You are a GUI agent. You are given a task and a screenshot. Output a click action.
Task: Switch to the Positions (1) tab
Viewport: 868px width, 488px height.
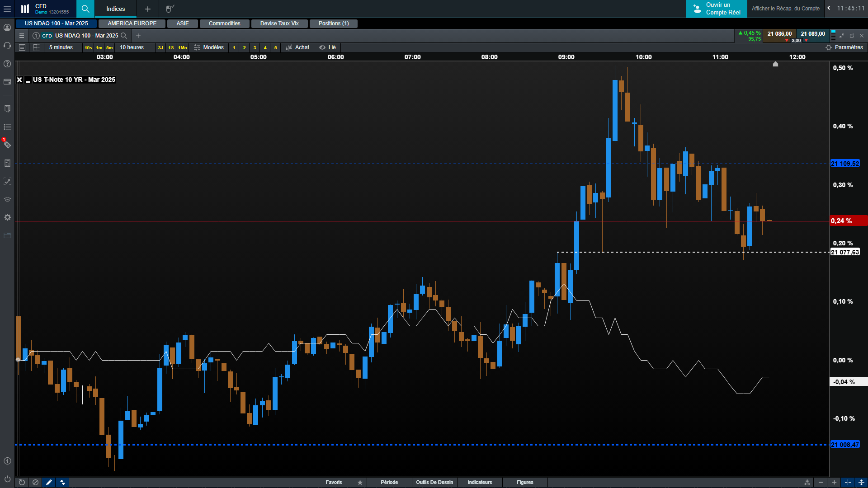[x=333, y=23]
